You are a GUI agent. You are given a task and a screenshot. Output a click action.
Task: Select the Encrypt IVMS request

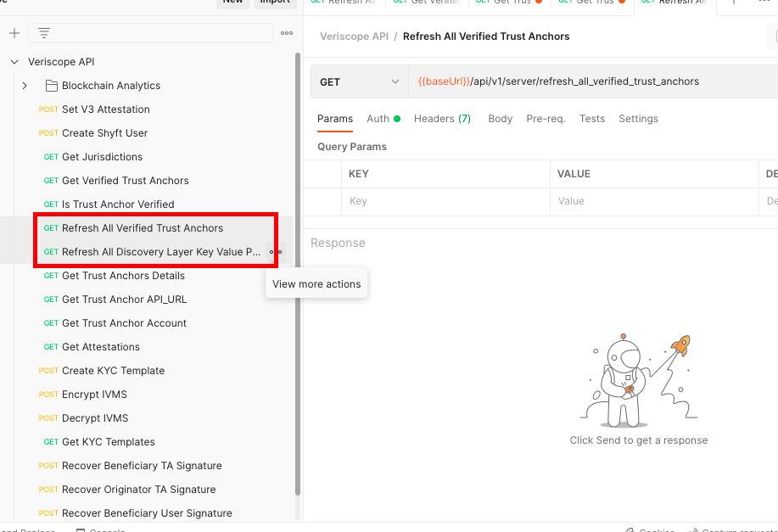94,395
